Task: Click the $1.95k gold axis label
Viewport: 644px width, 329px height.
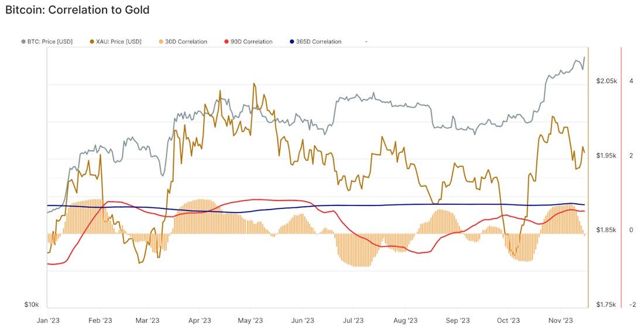Action: click(x=607, y=156)
